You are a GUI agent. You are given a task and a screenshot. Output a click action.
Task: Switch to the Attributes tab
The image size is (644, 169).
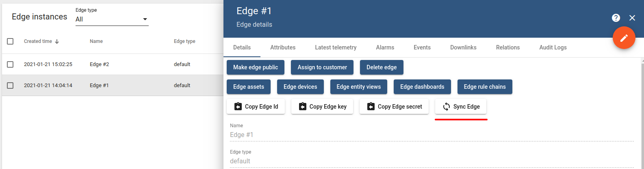click(283, 47)
